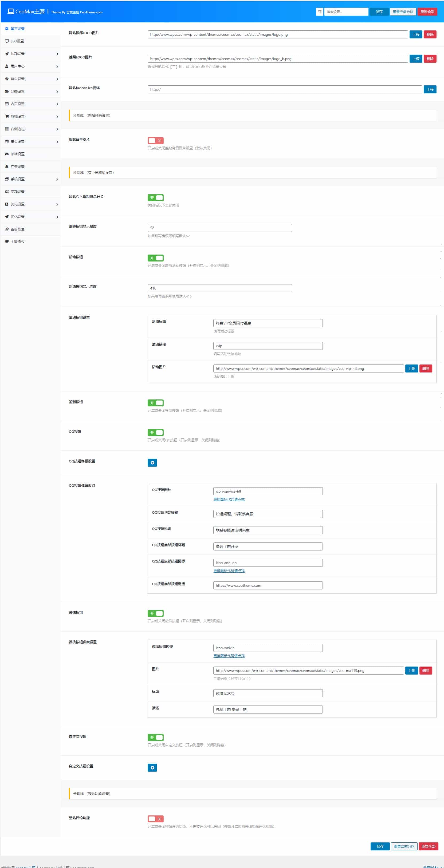Click the stacked windows icon beside 手机设置
This screenshot has width=444, height=868.
click(x=7, y=179)
